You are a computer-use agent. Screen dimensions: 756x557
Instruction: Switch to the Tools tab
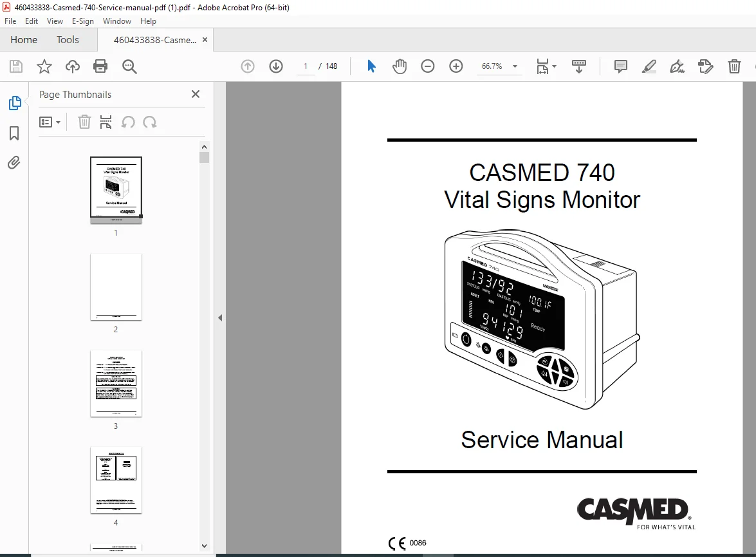pyautogui.click(x=68, y=39)
